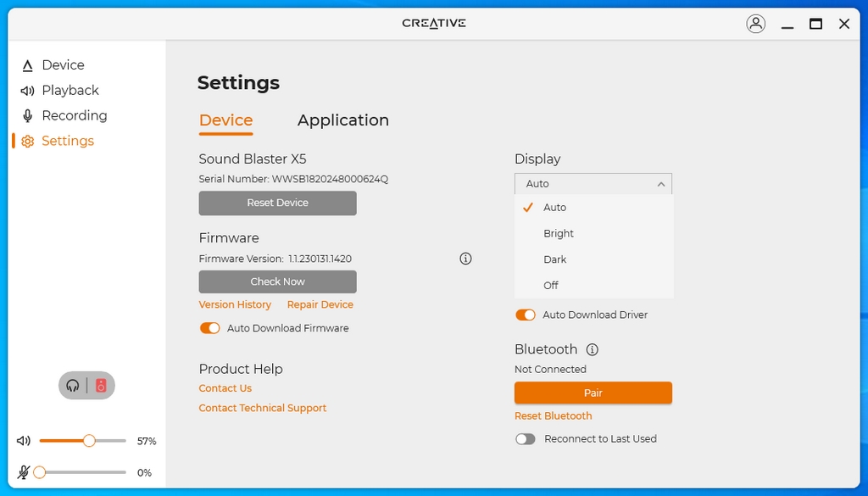Click the Reset Device button

click(x=278, y=203)
